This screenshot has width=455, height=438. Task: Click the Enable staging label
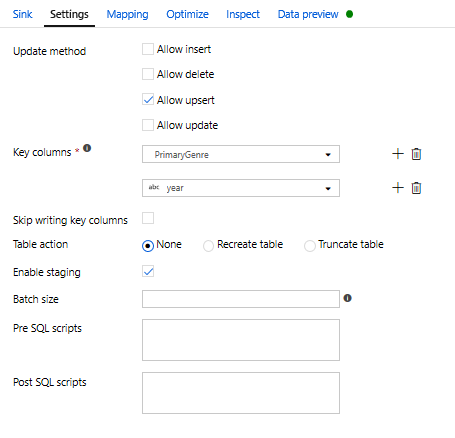(x=47, y=272)
